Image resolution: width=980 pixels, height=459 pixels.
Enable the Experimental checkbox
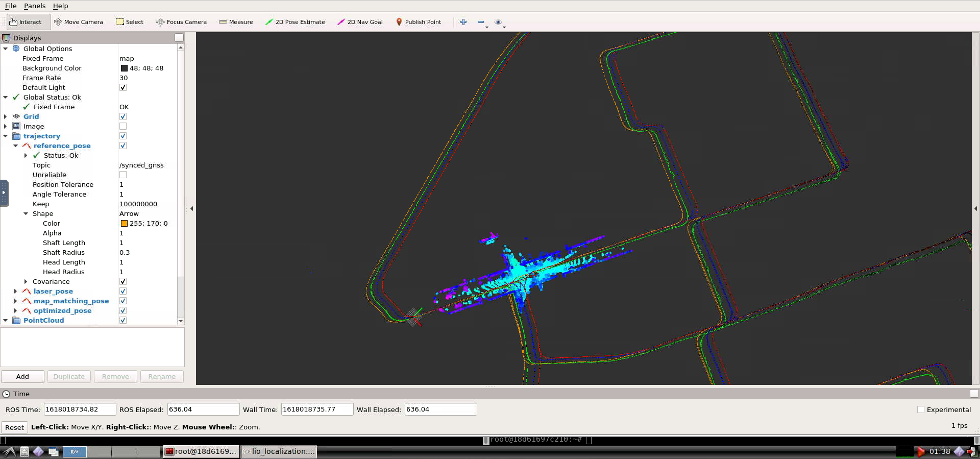point(921,409)
